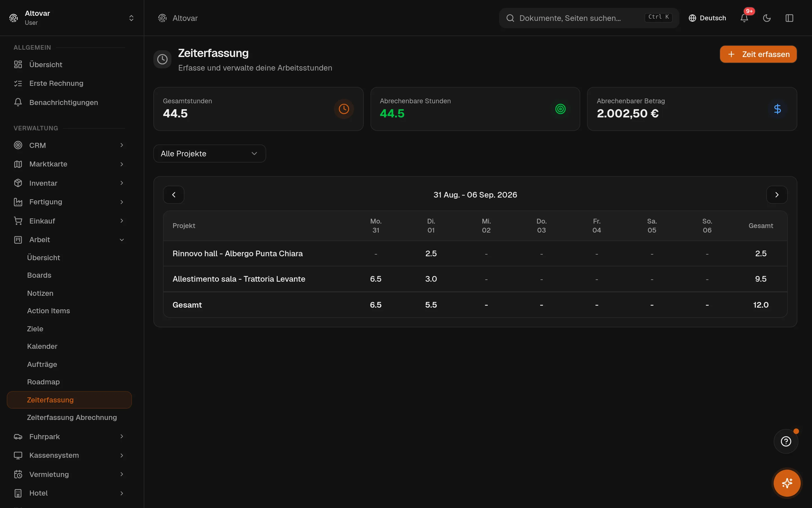
Task: Toggle the sidebar panel layout icon
Action: [x=789, y=18]
